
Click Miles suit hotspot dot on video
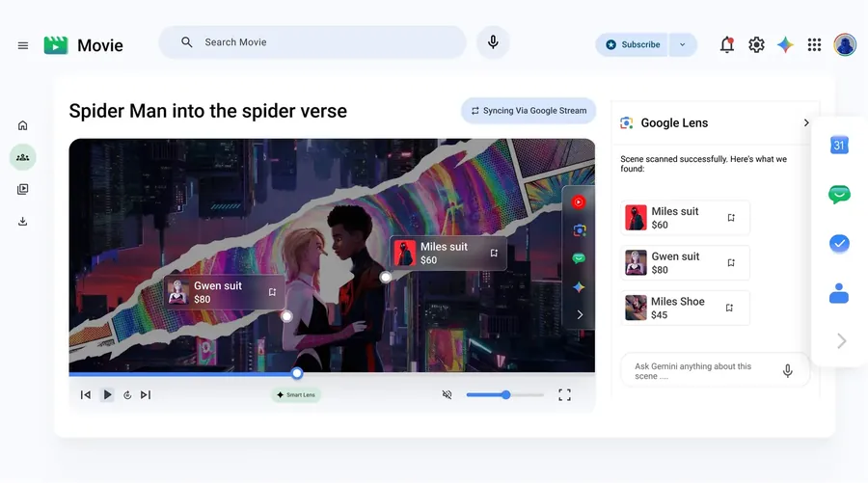coord(386,278)
